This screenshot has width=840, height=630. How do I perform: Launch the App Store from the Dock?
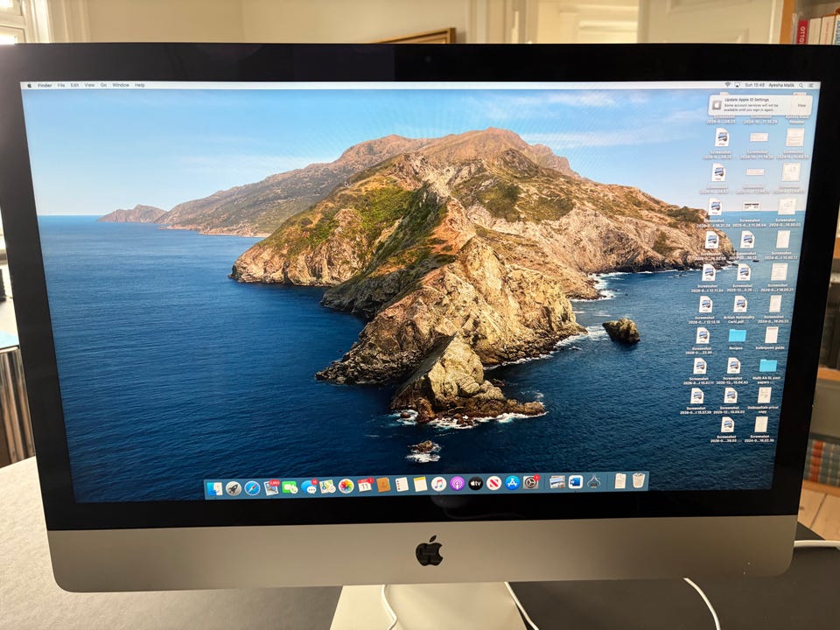pyautogui.click(x=512, y=483)
